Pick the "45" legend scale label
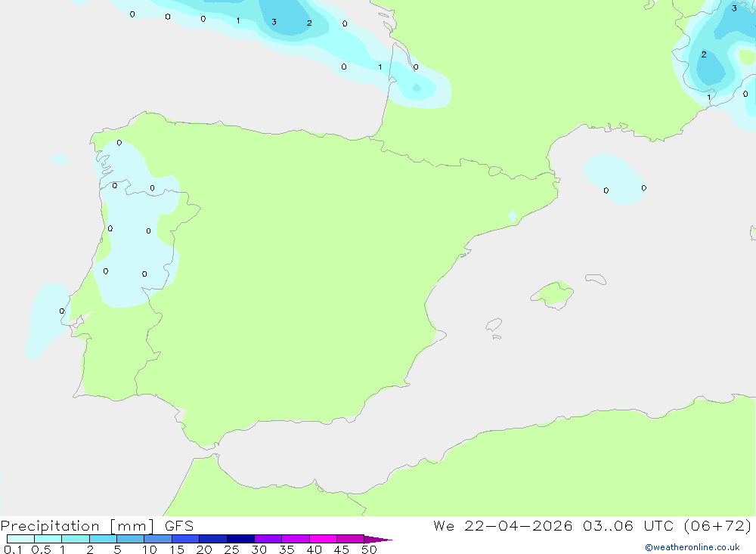Viewport: 756px width, 554px height. 342,549
